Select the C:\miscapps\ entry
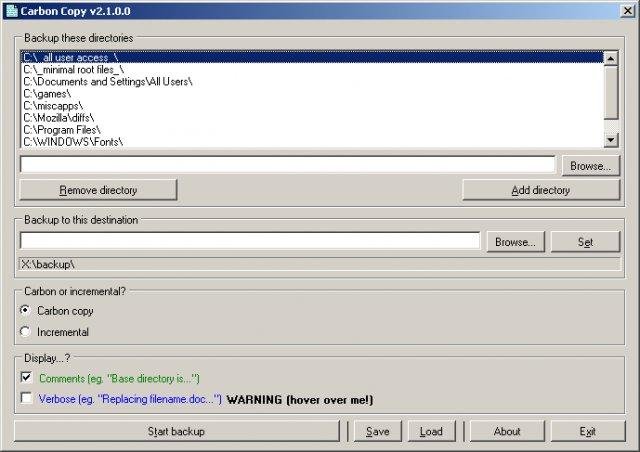The height and width of the screenshot is (452, 640). (312, 106)
